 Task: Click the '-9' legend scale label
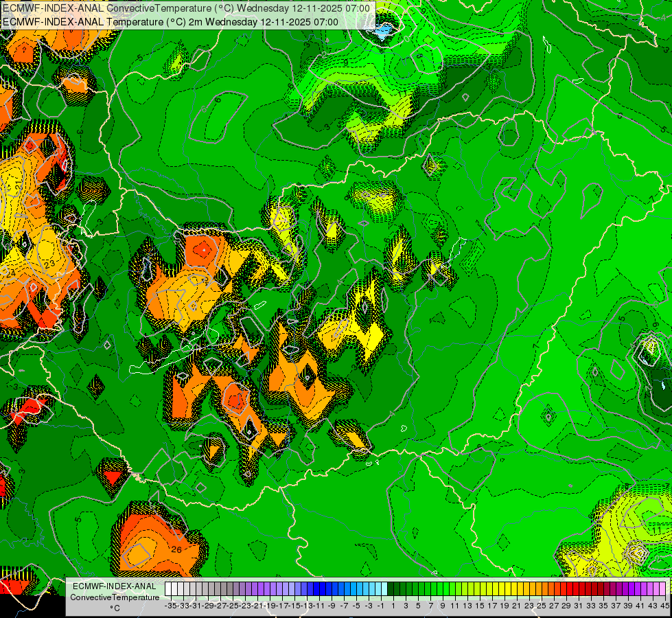click(332, 606)
